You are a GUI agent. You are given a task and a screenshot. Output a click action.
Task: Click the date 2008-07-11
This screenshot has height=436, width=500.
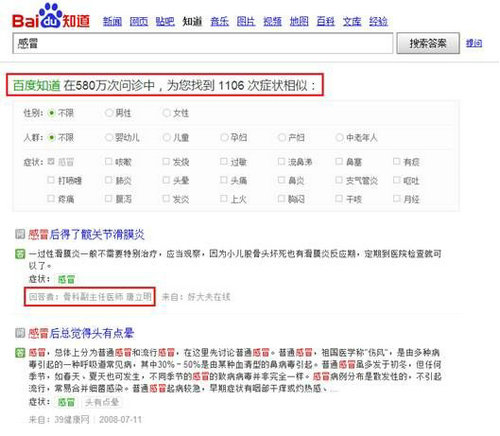[x=120, y=419]
